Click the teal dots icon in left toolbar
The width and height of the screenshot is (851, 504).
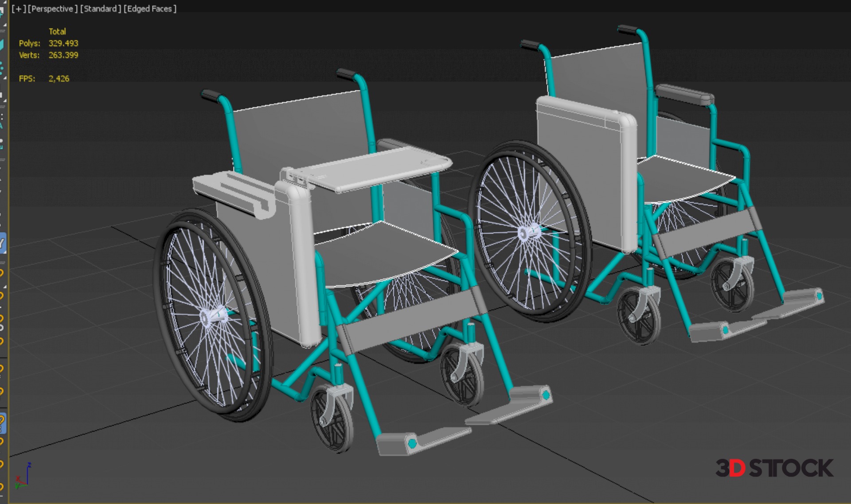pyautogui.click(x=2, y=68)
